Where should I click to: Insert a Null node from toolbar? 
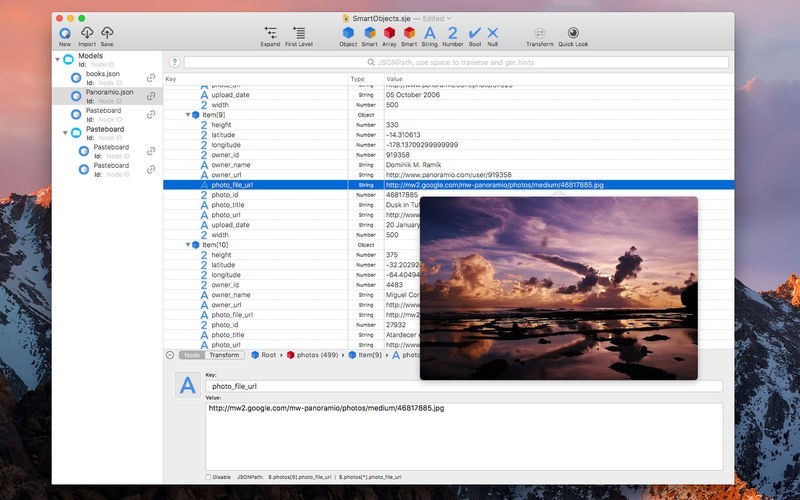pos(492,36)
